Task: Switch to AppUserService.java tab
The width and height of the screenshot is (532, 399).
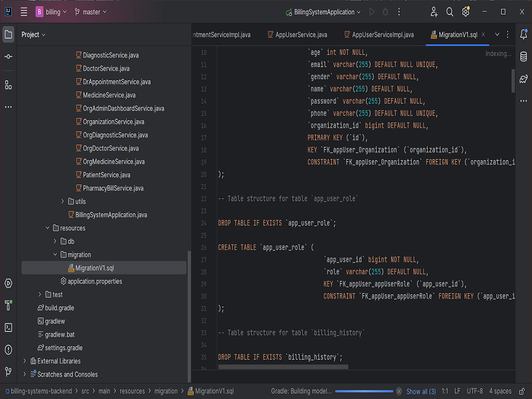Action: coord(301,35)
